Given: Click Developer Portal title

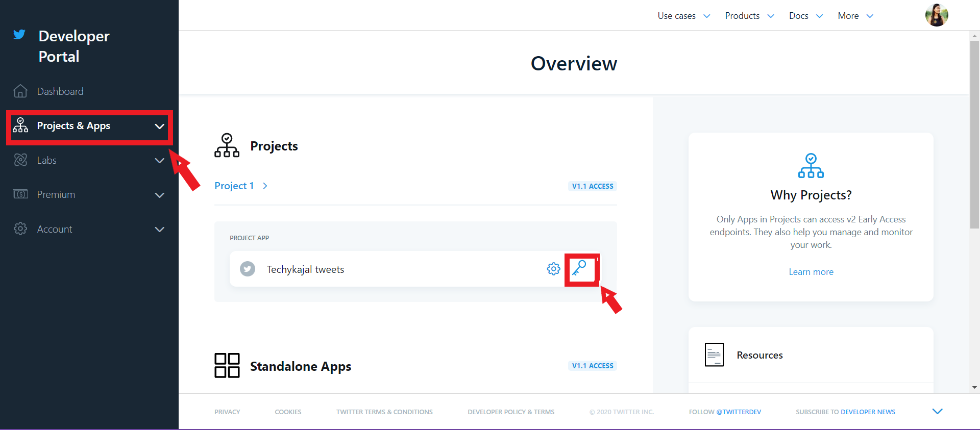Looking at the screenshot, I should click(74, 46).
